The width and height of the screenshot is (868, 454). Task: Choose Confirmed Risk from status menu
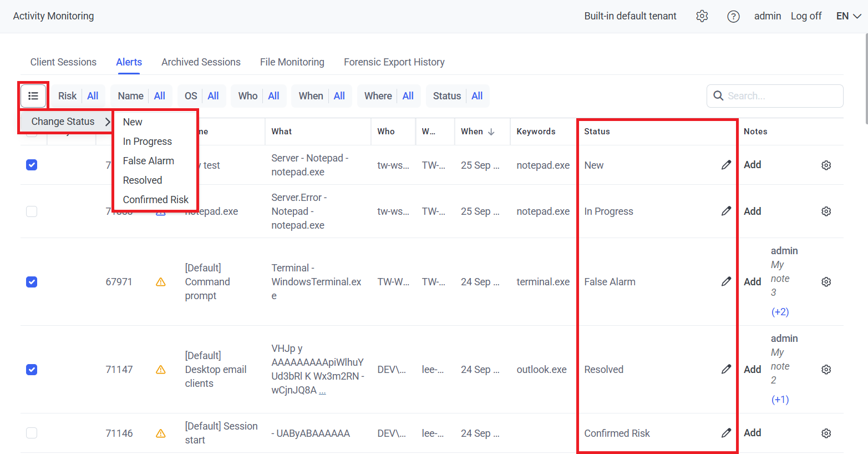(155, 199)
